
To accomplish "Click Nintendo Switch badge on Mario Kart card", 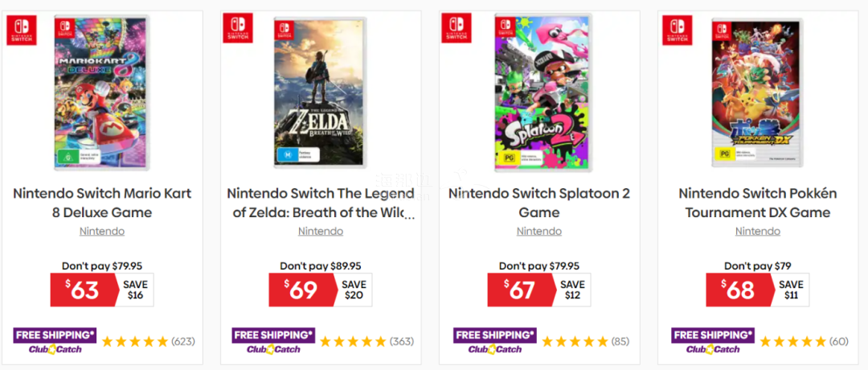I will 22,30.
